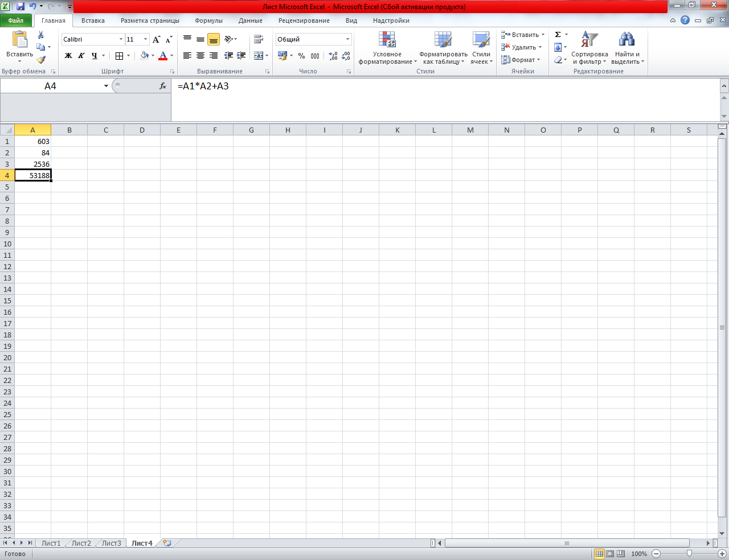Viewport: 729px width, 560px height.
Task: Switch to the Данные ribbon tab
Action: 251,20
